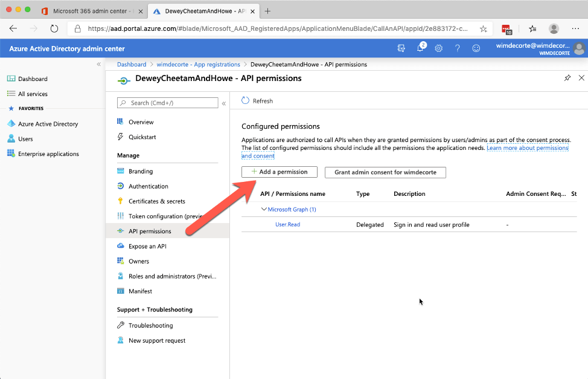This screenshot has height=379, width=588.
Task: Click the Add a permission button
Action: click(x=280, y=172)
